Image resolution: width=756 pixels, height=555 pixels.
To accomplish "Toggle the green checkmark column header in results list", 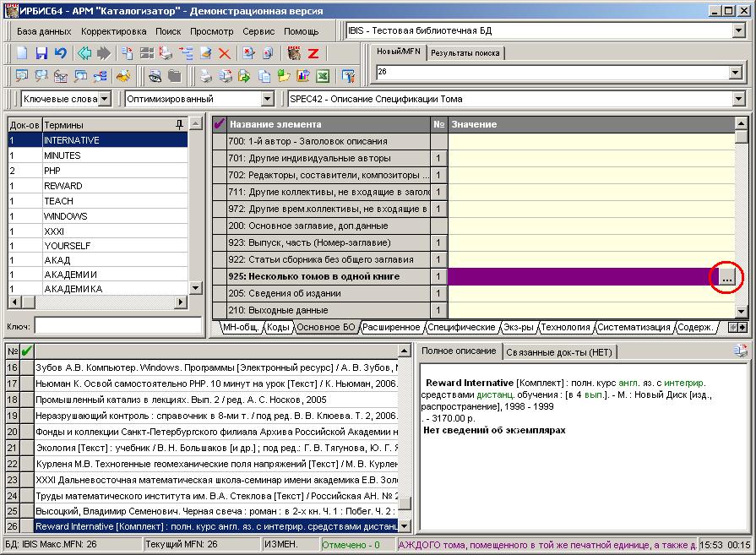I will point(27,351).
